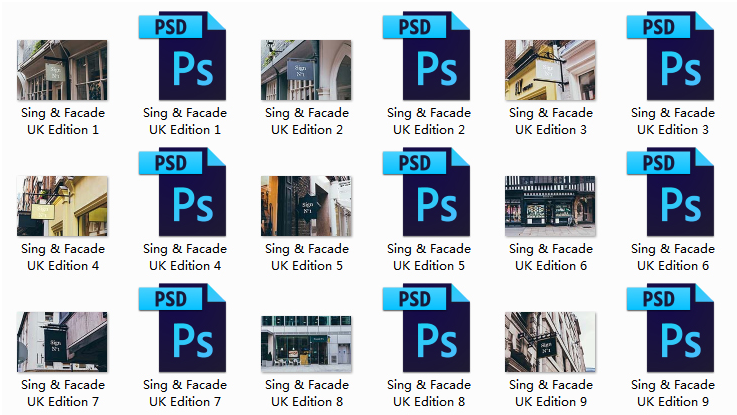Click the filename text under Edition 5 PSD icon

click(x=428, y=257)
